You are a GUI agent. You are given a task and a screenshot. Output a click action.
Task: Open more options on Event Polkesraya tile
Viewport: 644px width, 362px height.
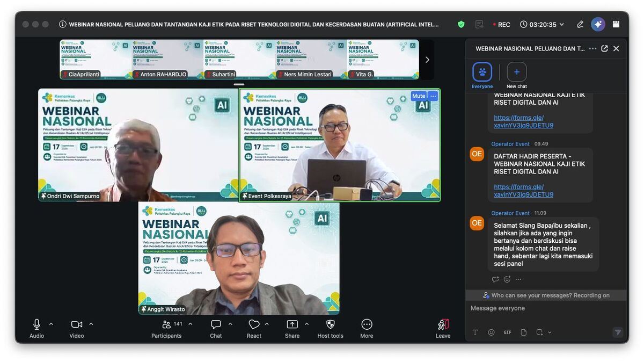tap(433, 96)
